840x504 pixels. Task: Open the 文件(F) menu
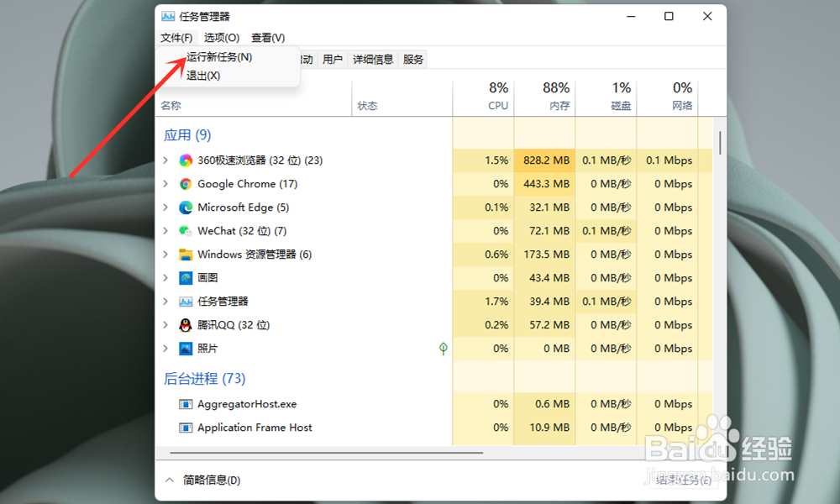pos(176,38)
